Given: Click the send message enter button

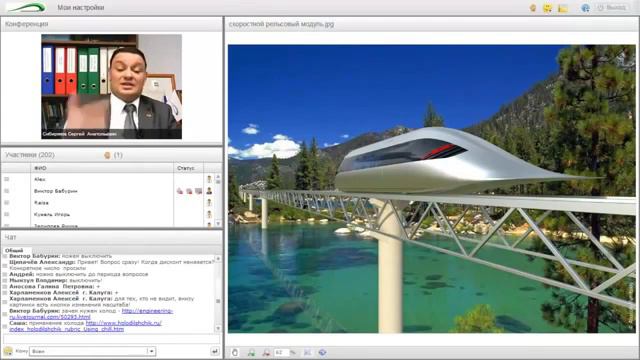Looking at the screenshot, I should pyautogui.click(x=214, y=351).
